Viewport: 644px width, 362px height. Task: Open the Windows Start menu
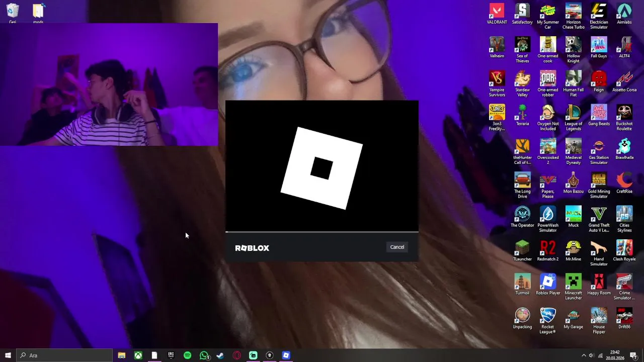8,355
